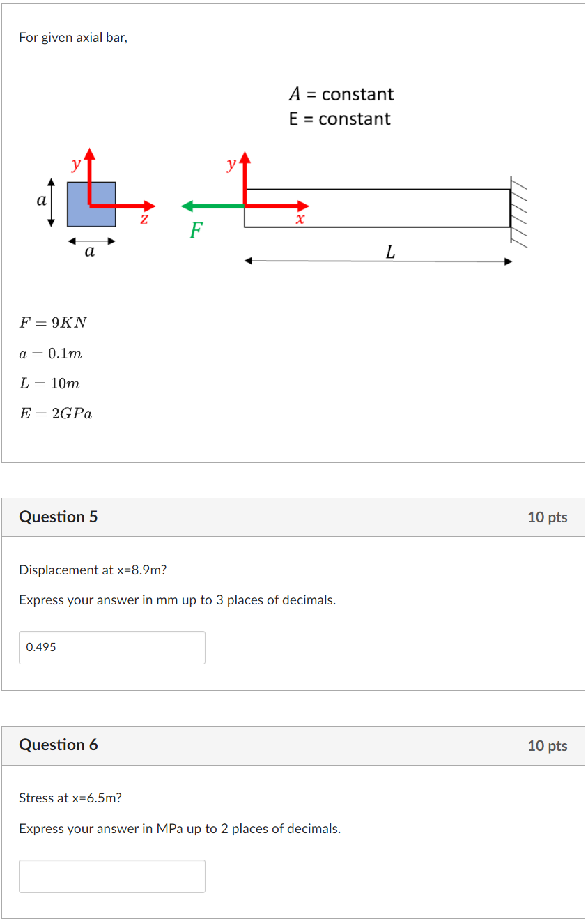Click the a dimension arrow beside the square
Image resolution: width=588 pixels, height=921 pixels.
50,204
